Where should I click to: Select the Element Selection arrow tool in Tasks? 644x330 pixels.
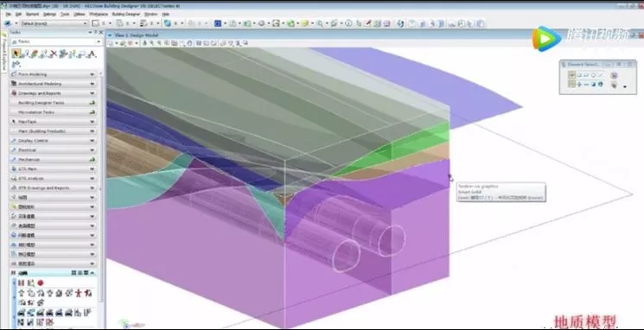coord(16,54)
